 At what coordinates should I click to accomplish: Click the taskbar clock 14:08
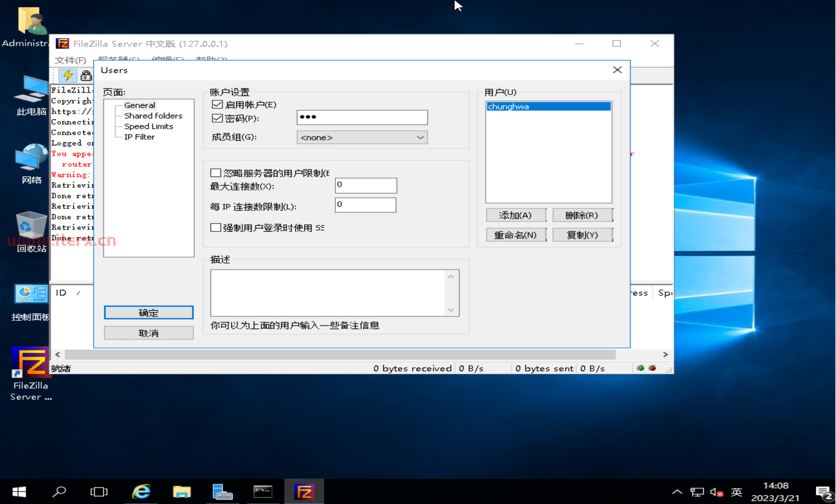(x=776, y=492)
